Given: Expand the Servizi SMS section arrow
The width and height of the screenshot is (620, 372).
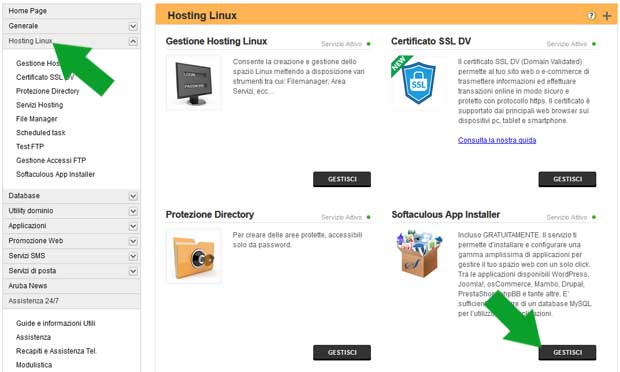Looking at the screenshot, I should 133,256.
